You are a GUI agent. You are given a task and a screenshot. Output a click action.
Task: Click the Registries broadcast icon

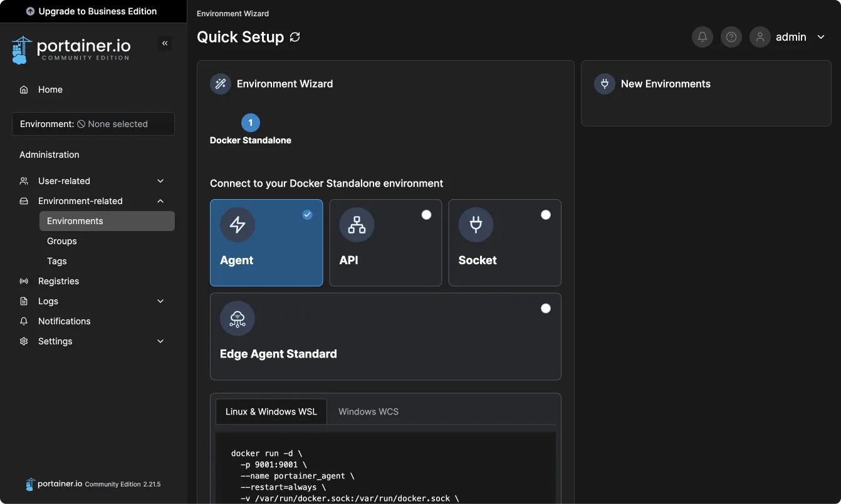point(24,281)
